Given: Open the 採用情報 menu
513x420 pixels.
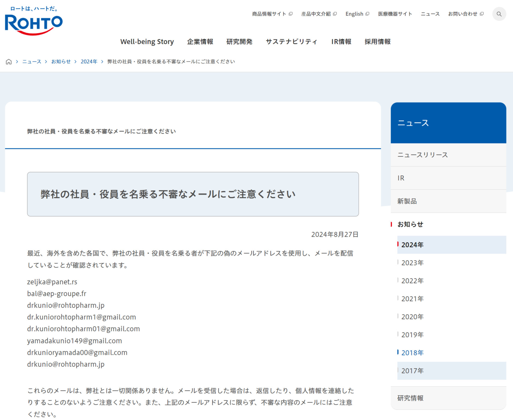Looking at the screenshot, I should click(377, 42).
